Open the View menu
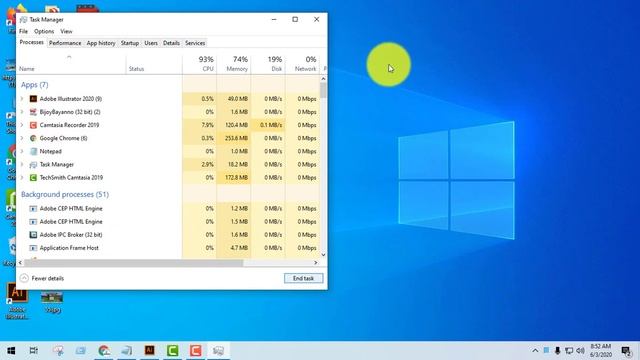Viewport: 640px width, 360px height. coord(66,31)
